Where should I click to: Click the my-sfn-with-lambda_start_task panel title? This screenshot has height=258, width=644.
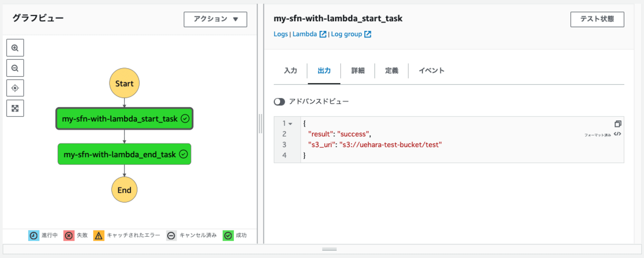coord(338,19)
